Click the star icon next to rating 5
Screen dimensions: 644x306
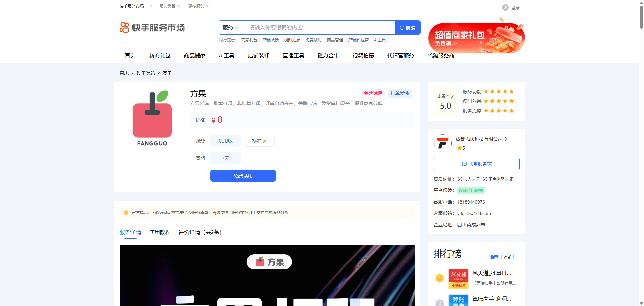click(459, 148)
